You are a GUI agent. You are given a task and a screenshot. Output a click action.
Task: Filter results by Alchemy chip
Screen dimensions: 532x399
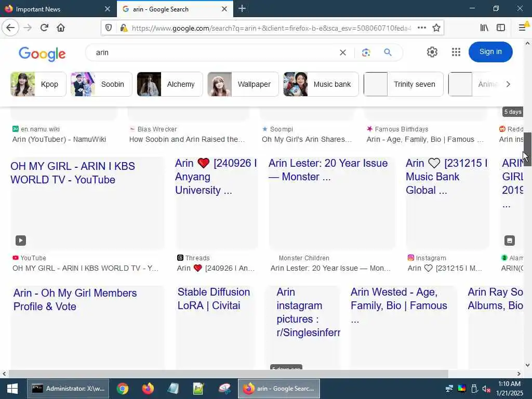170,84
